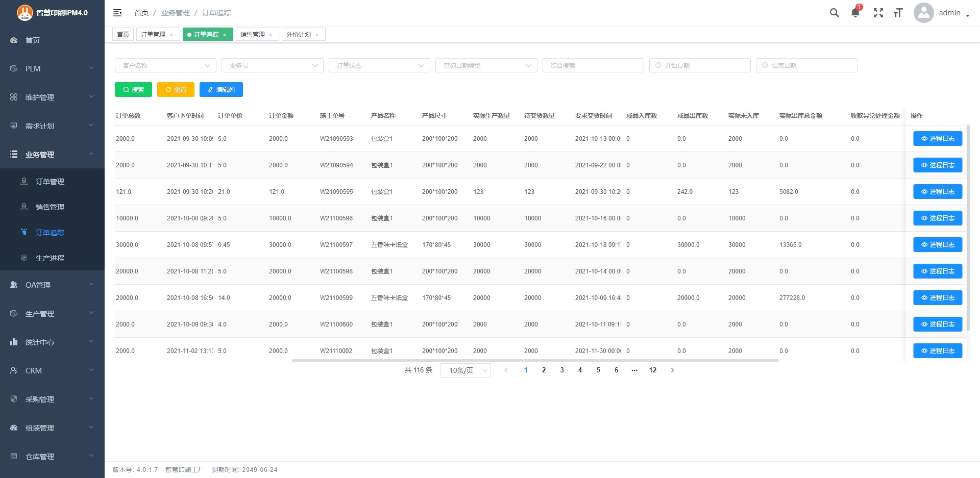Click the yellow 重置 button
The height and width of the screenshot is (478, 980).
pyautogui.click(x=176, y=89)
